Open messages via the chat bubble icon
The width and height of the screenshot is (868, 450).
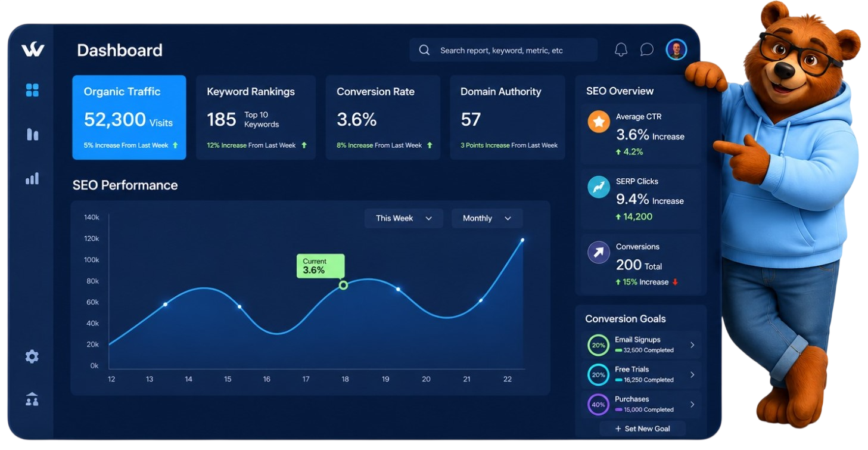coord(647,49)
